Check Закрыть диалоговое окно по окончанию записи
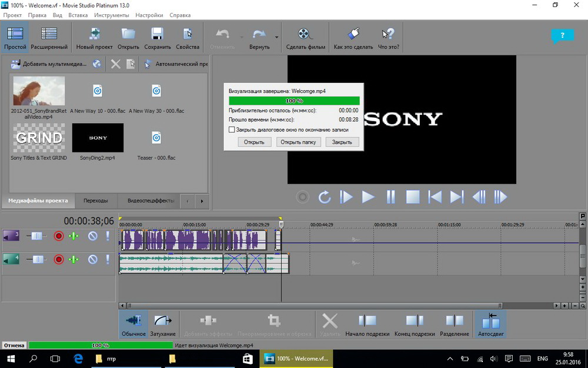The height and width of the screenshot is (368, 588). (232, 130)
